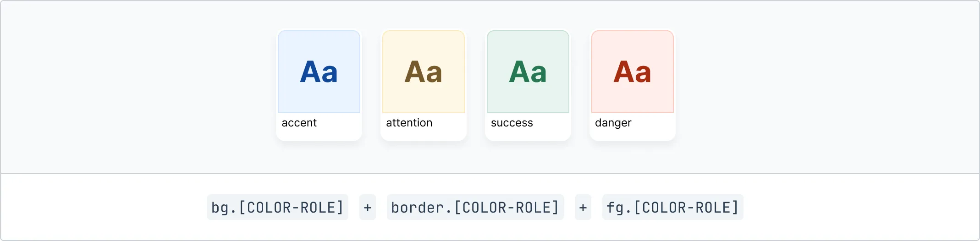Click the red 'Aa' sample text
This screenshot has height=241, width=980.
click(633, 72)
